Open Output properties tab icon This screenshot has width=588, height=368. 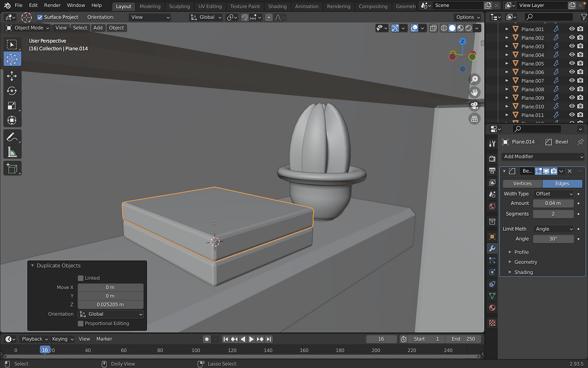tap(492, 171)
